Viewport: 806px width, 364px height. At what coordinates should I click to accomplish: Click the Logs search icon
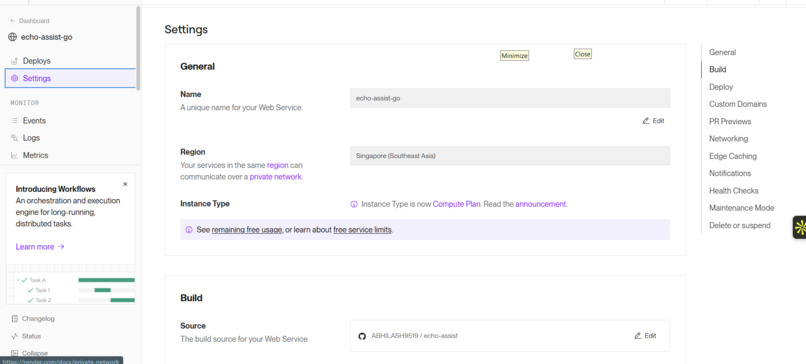(14, 138)
